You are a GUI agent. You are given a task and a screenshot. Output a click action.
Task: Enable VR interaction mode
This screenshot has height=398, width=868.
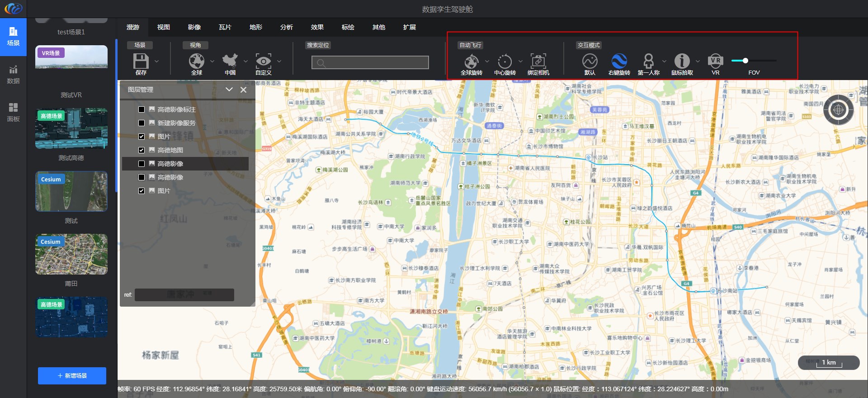[715, 62]
